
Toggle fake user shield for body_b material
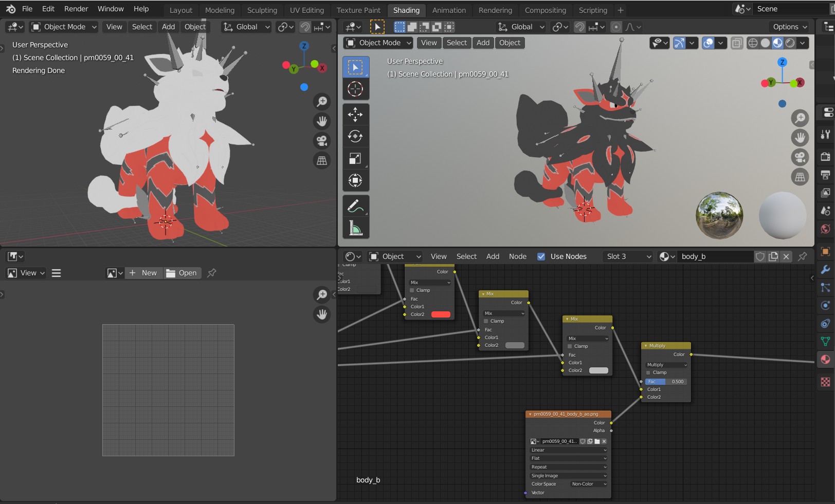pyautogui.click(x=760, y=256)
